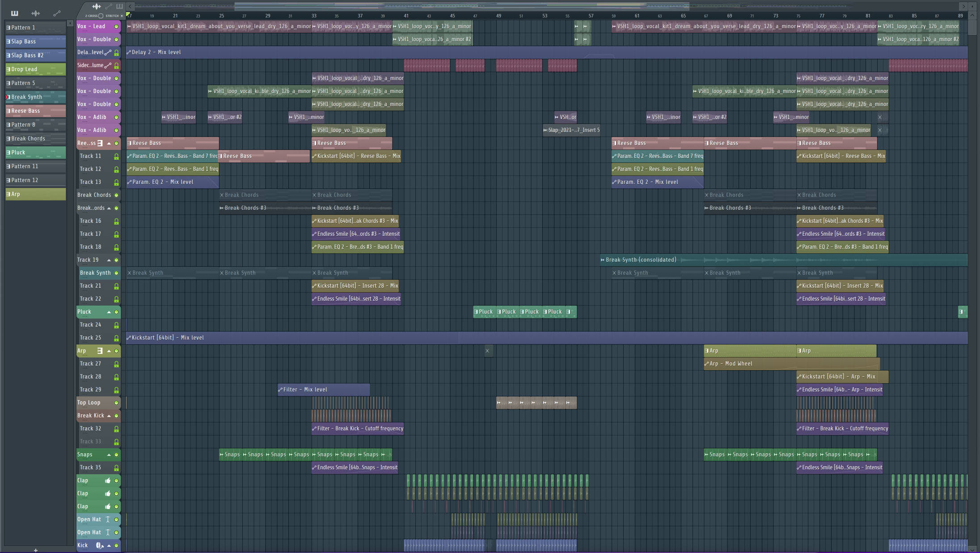This screenshot has width=980, height=553.
Task: Click the lock icon on Track 16
Action: pos(116,221)
